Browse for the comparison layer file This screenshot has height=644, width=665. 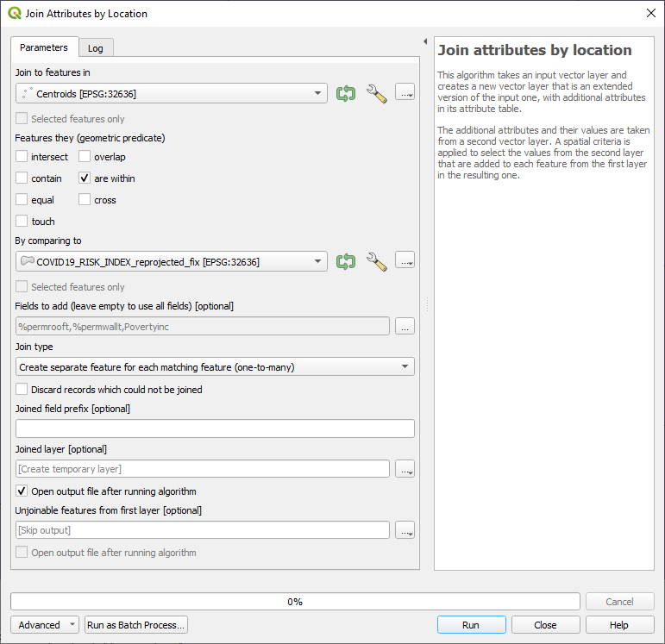tap(405, 261)
